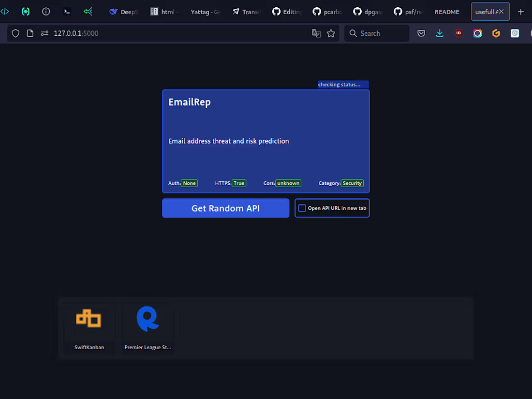Click the Search field in the toolbar

tap(377, 33)
